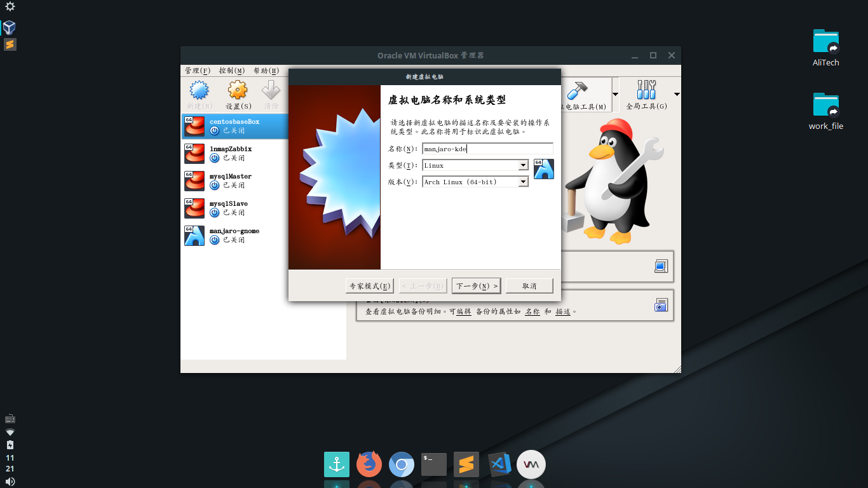
Task: Click the clock in the side panel
Action: (x=10, y=463)
